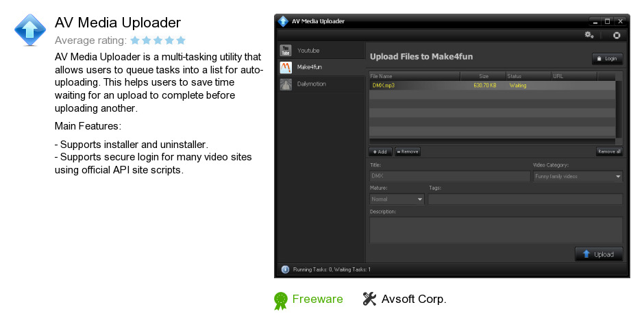Click the Make4fun M logo icon

pos(286,67)
